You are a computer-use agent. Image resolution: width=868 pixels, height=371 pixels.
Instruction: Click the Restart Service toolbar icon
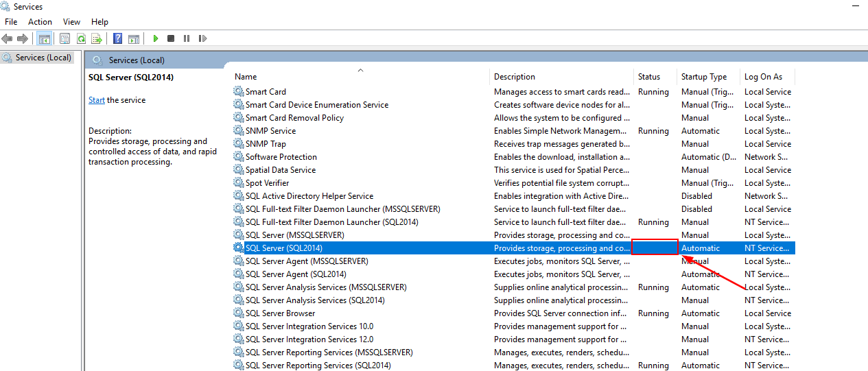[x=202, y=39]
